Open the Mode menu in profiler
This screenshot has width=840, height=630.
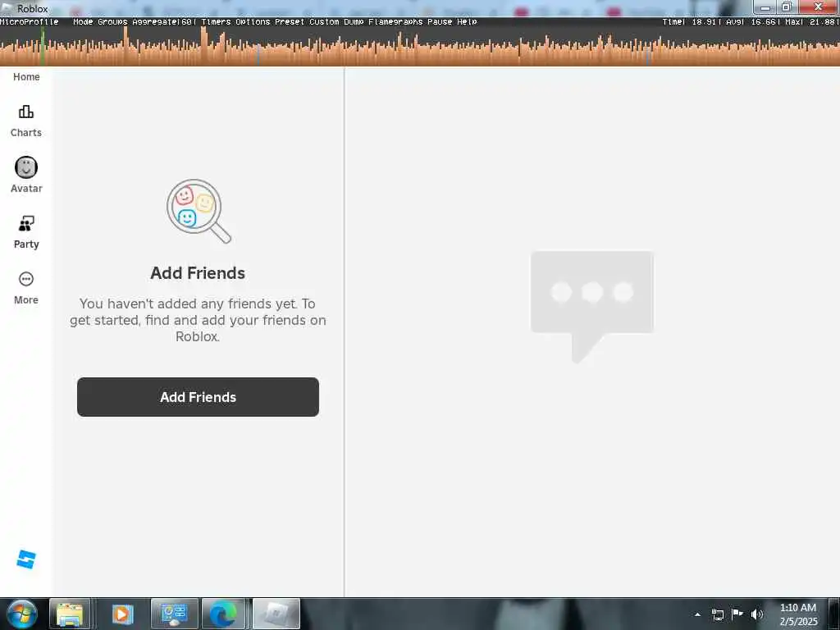click(83, 22)
